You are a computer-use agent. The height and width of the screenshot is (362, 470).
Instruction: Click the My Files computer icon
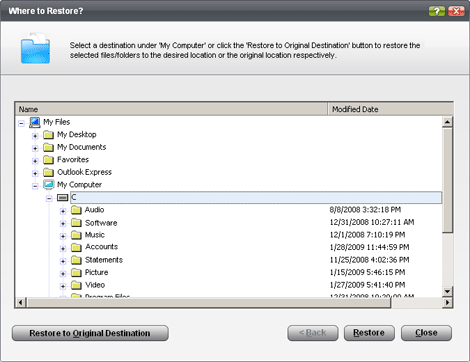35,122
